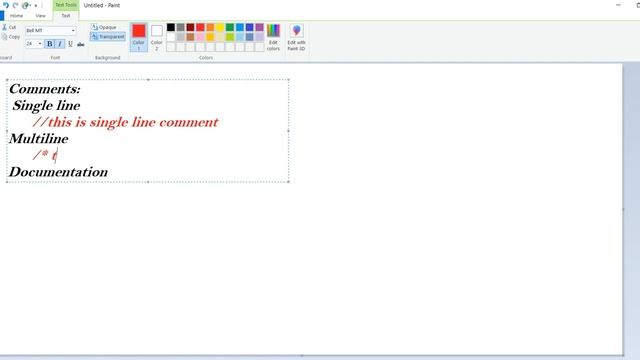This screenshot has width=640, height=360.
Task: Pick the black color swatch
Action: pos(171,27)
